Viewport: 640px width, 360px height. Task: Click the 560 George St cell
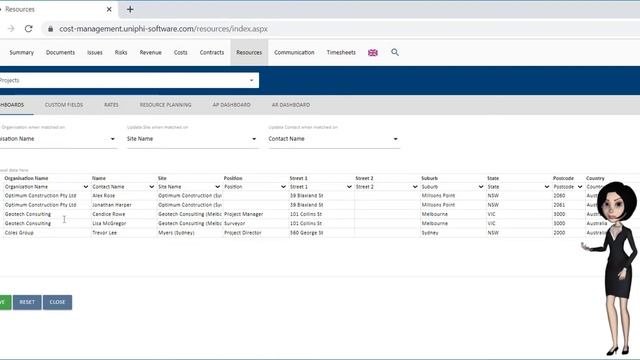[x=321, y=233]
